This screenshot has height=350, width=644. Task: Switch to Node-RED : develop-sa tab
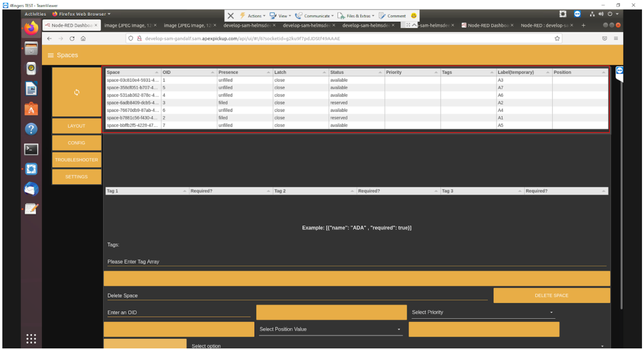coord(544,25)
